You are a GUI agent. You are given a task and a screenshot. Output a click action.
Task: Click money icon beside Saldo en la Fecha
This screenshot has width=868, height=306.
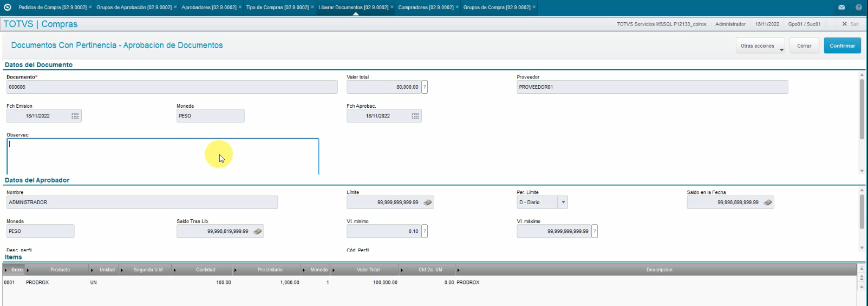(768, 203)
